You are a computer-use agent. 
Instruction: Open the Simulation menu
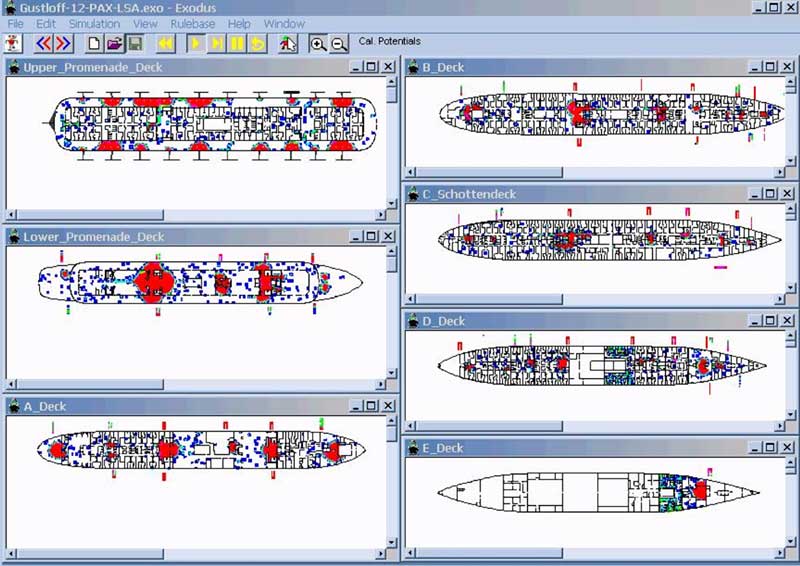point(94,24)
